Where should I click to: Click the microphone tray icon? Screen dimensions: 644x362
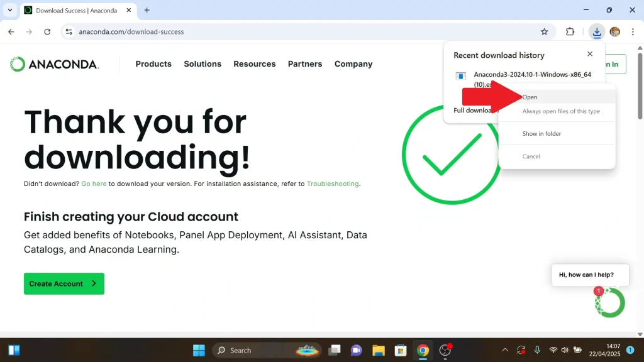[x=537, y=350]
